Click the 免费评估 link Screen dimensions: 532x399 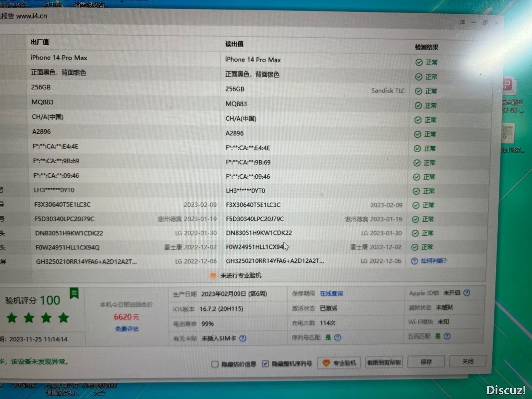pos(127,329)
